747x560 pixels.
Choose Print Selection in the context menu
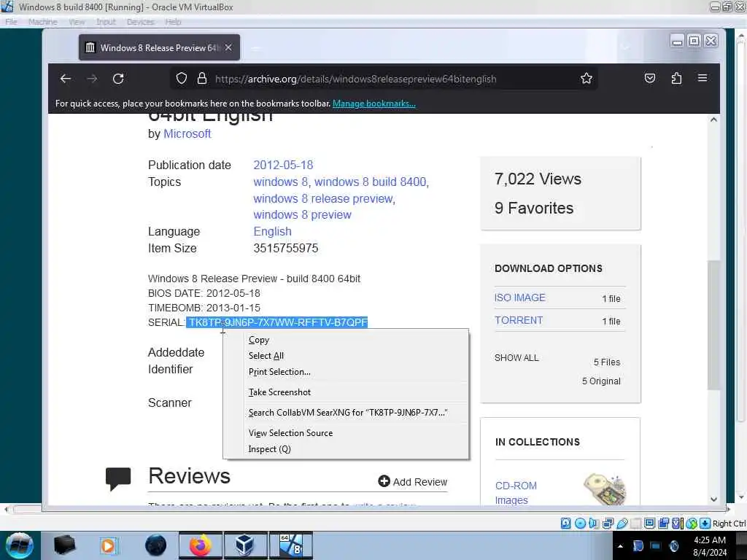tap(346, 372)
